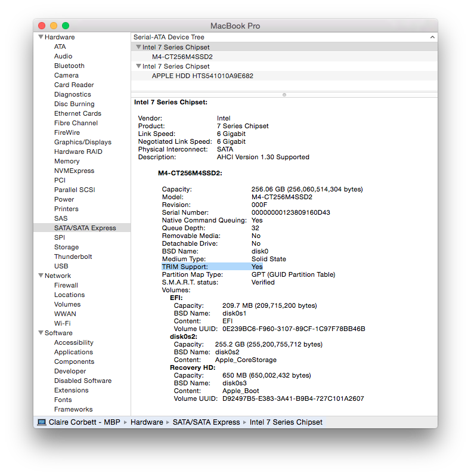Select Graphics/Displays in sidebar
Image resolution: width=471 pixels, height=476 pixels.
82,142
